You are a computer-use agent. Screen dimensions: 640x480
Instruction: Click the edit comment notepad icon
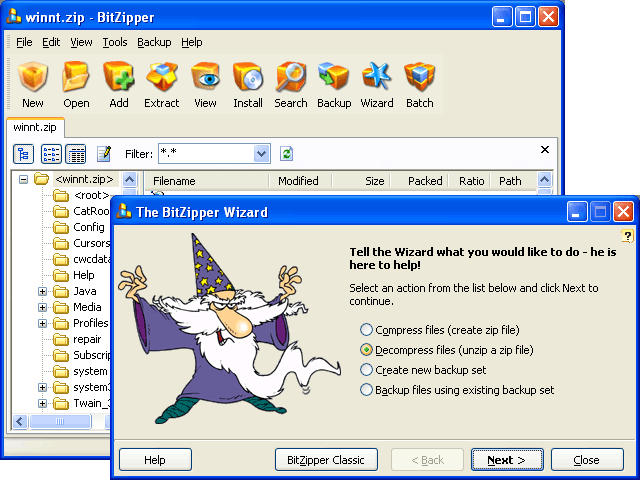[x=104, y=154]
